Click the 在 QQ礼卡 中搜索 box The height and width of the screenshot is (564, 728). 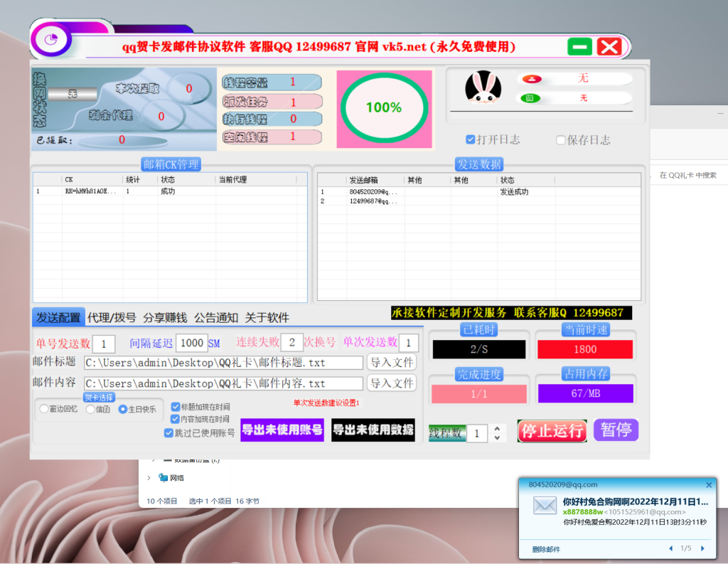click(689, 175)
